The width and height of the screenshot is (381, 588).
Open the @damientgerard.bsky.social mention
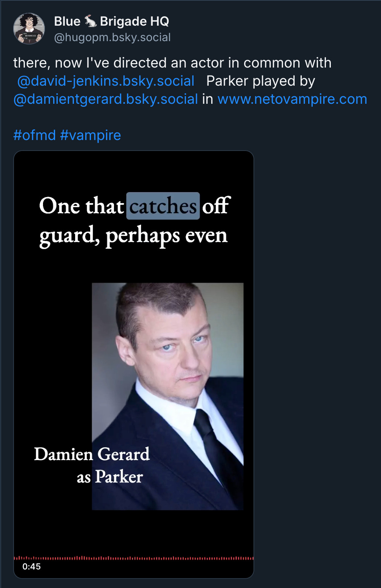pos(106,99)
